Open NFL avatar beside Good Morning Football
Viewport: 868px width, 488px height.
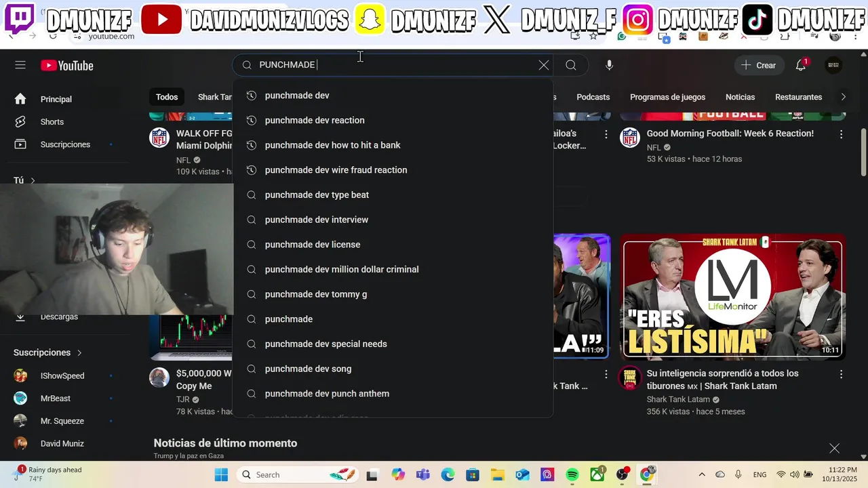coord(630,138)
